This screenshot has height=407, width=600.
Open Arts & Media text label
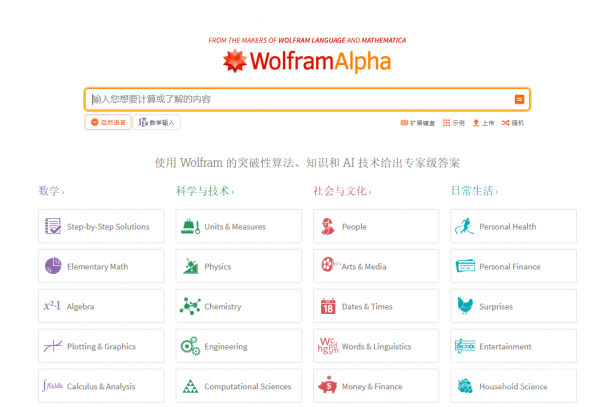point(364,267)
